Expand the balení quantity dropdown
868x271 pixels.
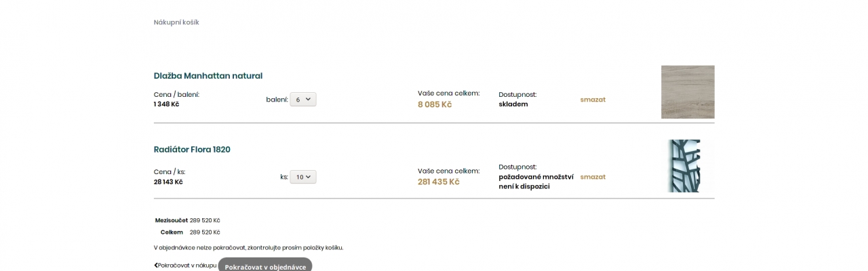pos(302,100)
